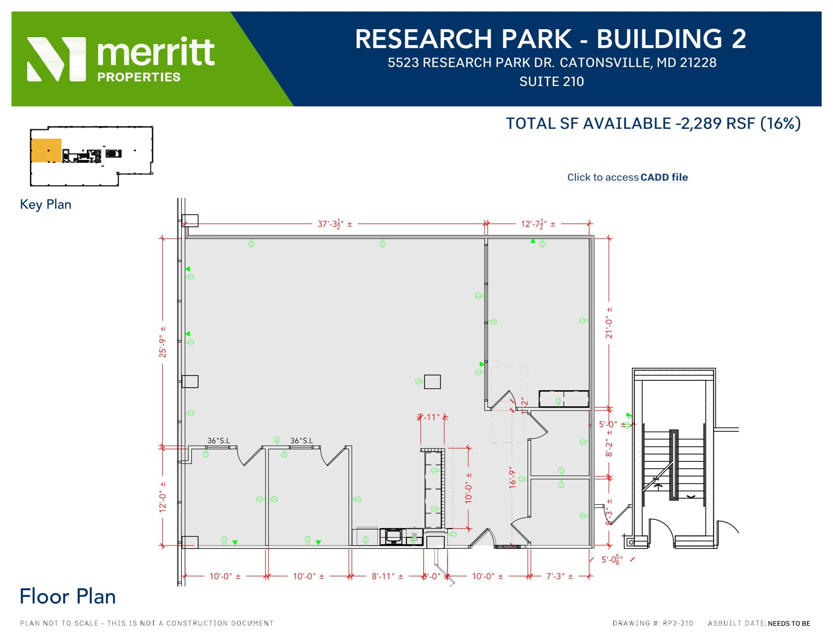
Task: Click the second office door swing
Action: point(333,456)
